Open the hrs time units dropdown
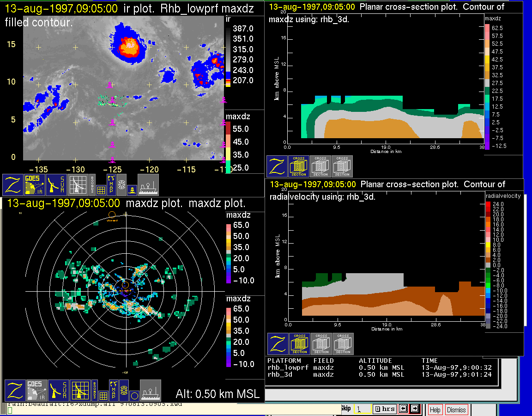Screen dimensions: 532x416 (x=384, y=409)
